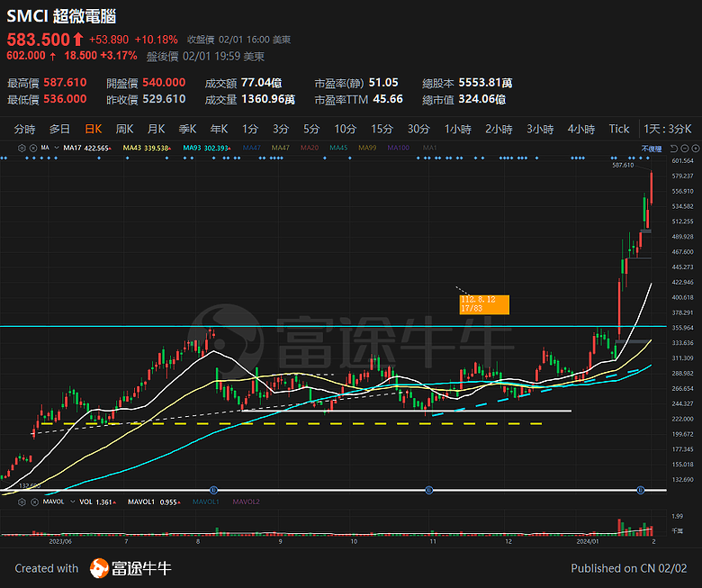Screen dimensions: 702x588
Task: Switch to 2小時 chart interval
Action: pyautogui.click(x=499, y=130)
